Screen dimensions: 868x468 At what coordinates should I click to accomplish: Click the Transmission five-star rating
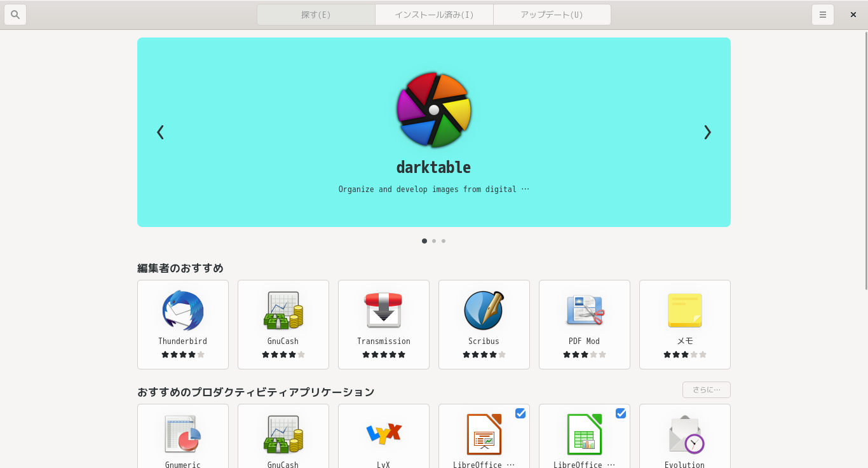pos(384,355)
